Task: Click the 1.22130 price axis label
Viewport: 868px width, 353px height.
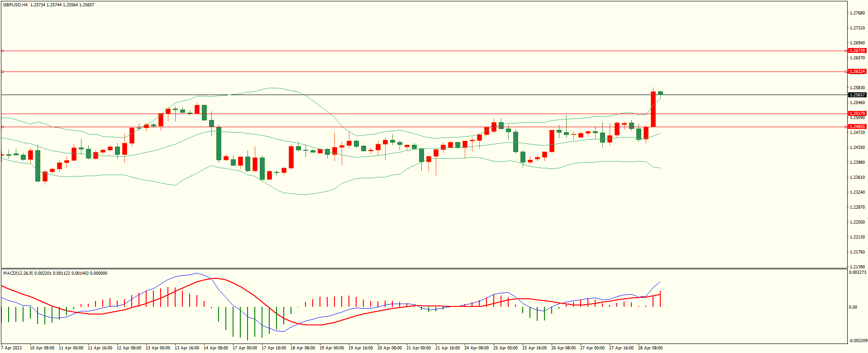Action: (x=858, y=237)
